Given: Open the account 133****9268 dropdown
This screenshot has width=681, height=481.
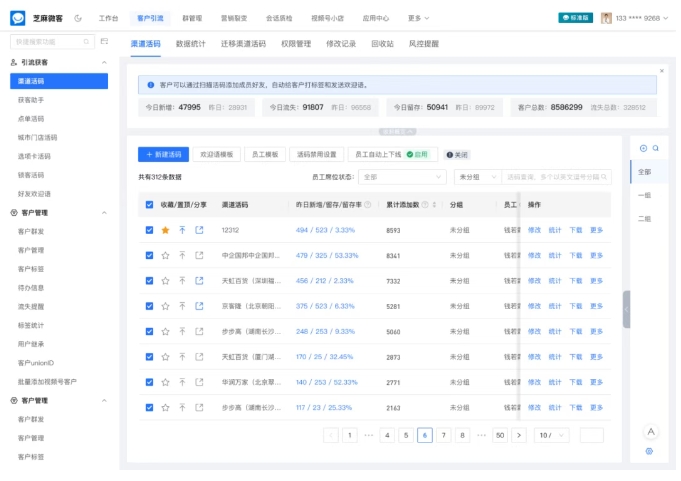Looking at the screenshot, I should [x=641, y=18].
